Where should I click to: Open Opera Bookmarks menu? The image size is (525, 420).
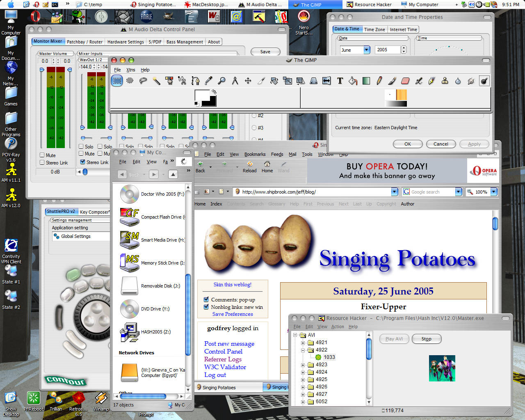pos(255,154)
